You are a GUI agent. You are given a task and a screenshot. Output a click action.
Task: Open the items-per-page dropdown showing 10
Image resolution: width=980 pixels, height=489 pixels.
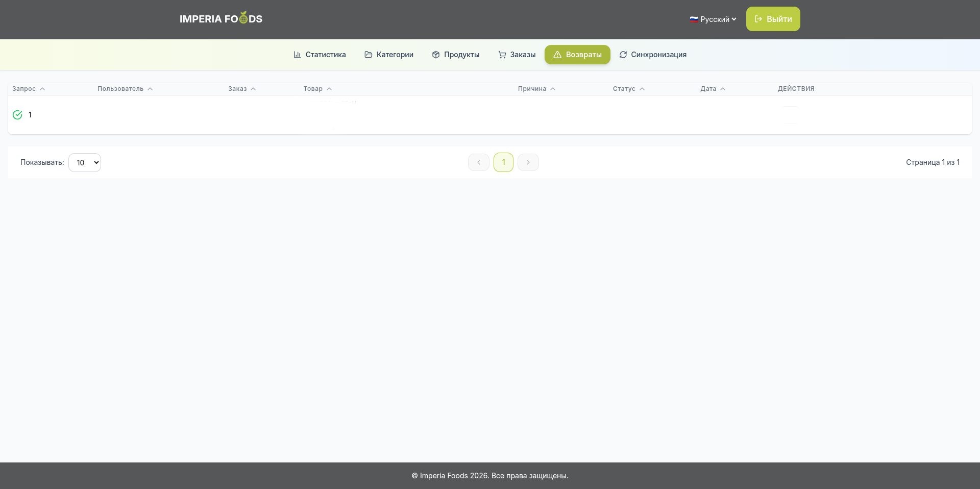[85, 162]
